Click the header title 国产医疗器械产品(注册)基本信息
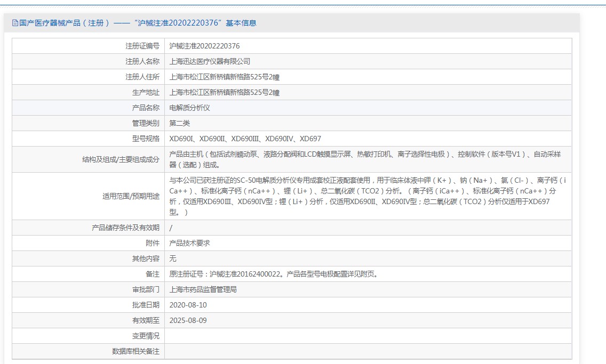The width and height of the screenshot is (606, 364). (138, 23)
